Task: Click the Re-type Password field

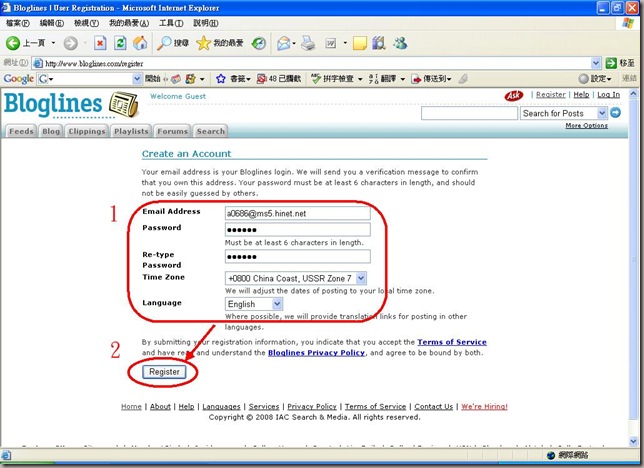Action: tap(298, 256)
